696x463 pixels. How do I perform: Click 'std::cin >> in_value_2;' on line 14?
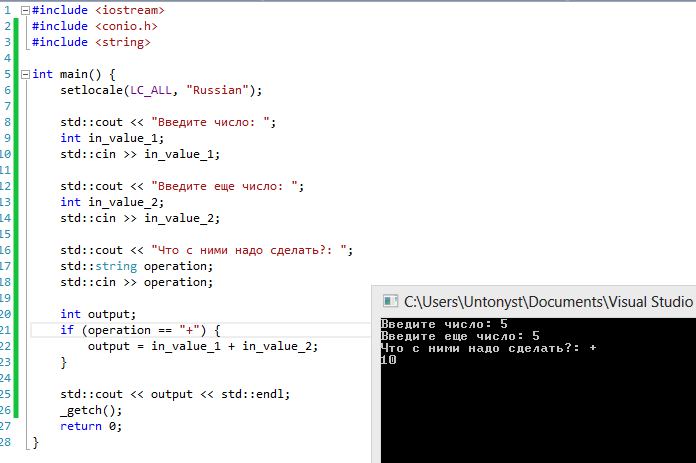(x=140, y=218)
